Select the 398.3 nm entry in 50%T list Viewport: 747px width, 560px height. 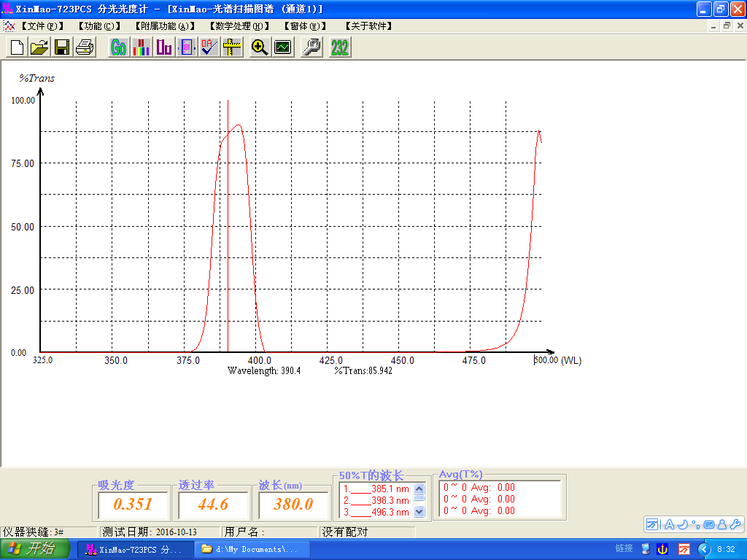pos(376,500)
